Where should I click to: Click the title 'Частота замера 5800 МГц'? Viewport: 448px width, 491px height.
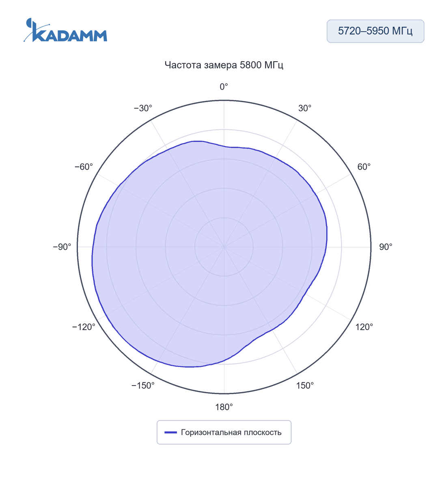point(224,65)
